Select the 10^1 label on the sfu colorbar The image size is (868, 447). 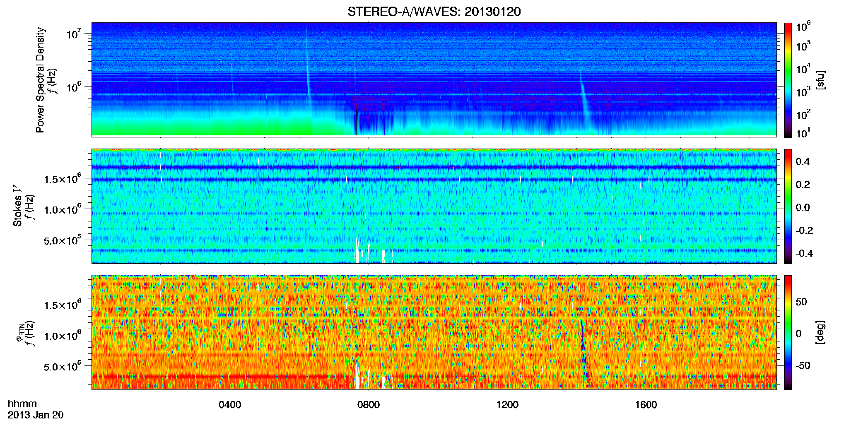coord(803,133)
